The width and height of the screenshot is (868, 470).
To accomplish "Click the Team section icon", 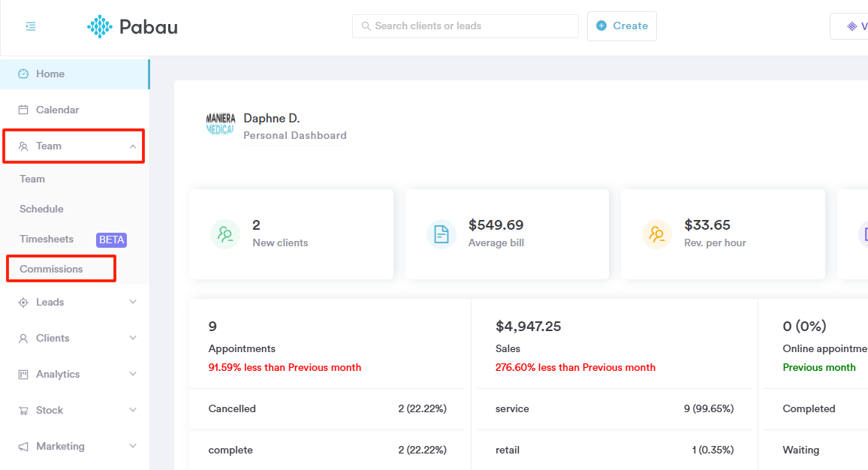I will coord(25,146).
